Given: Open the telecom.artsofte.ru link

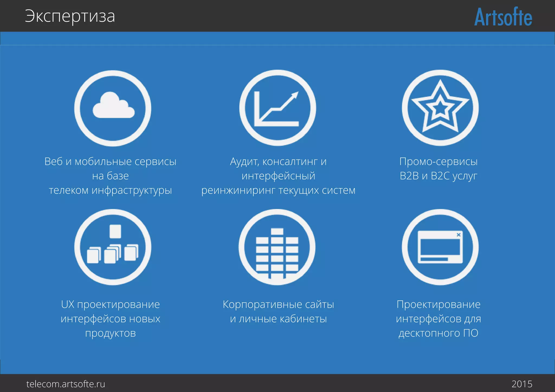Looking at the screenshot, I should point(66,384).
